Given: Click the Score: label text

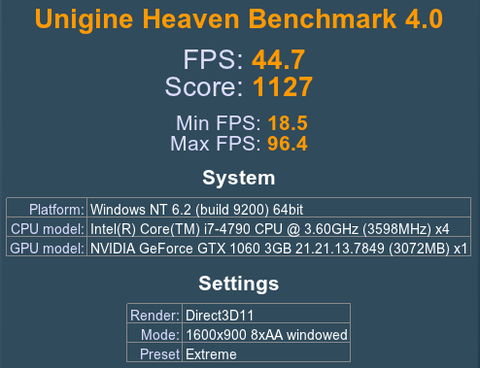Looking at the screenshot, I should [x=204, y=87].
